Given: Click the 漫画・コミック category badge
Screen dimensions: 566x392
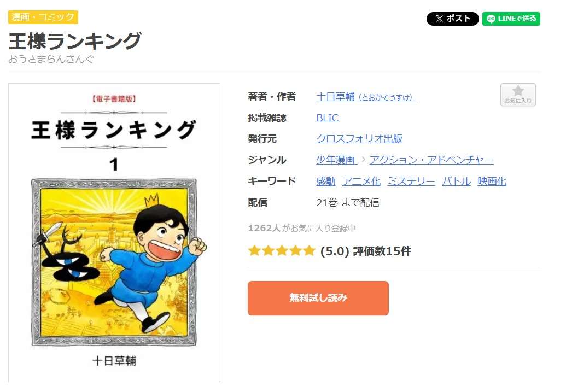Looking at the screenshot, I should tap(43, 17).
